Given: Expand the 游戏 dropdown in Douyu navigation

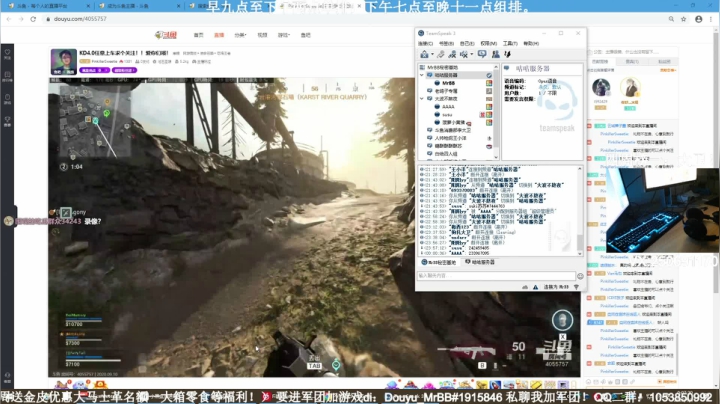Looking at the screenshot, I should [x=284, y=35].
